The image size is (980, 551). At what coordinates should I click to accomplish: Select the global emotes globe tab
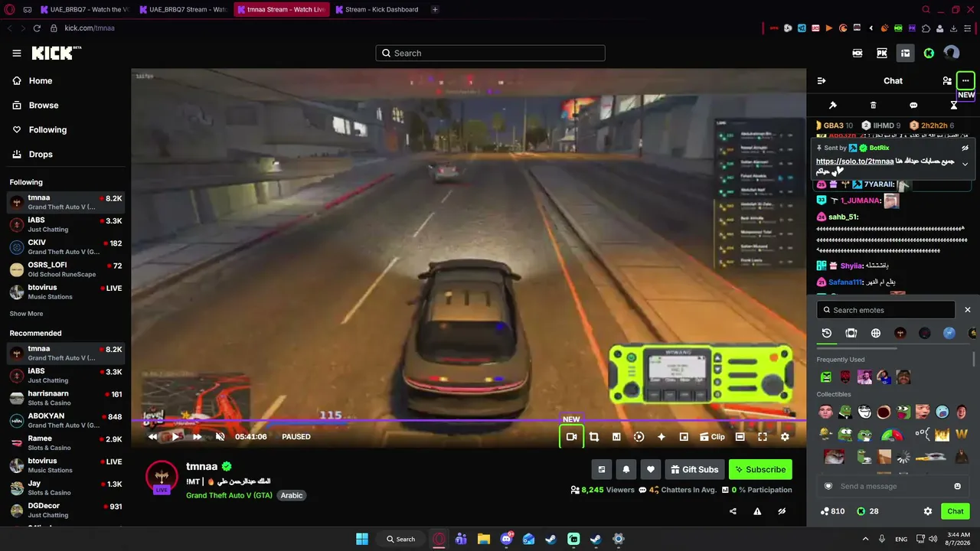click(876, 333)
